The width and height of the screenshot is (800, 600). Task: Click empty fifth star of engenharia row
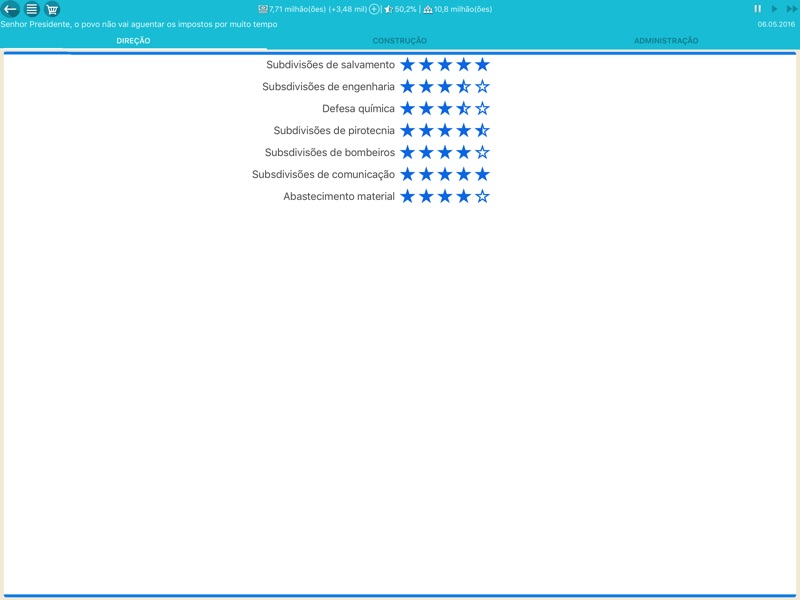pyautogui.click(x=482, y=86)
